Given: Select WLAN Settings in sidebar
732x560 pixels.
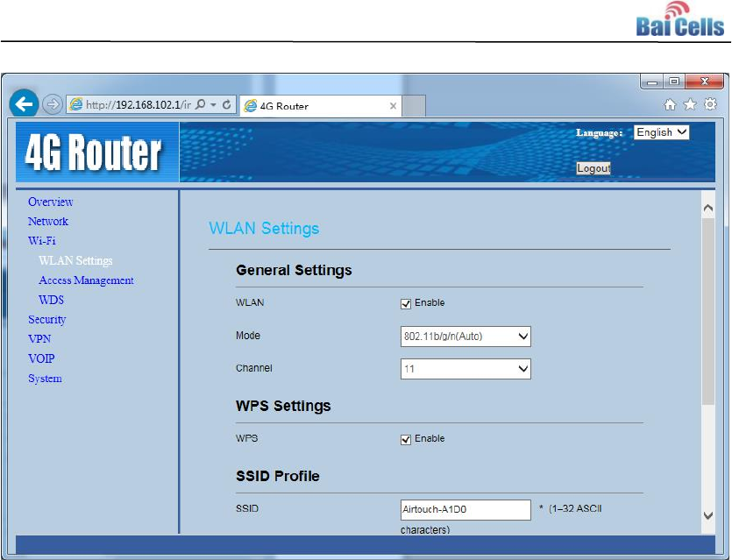Looking at the screenshot, I should [75, 260].
